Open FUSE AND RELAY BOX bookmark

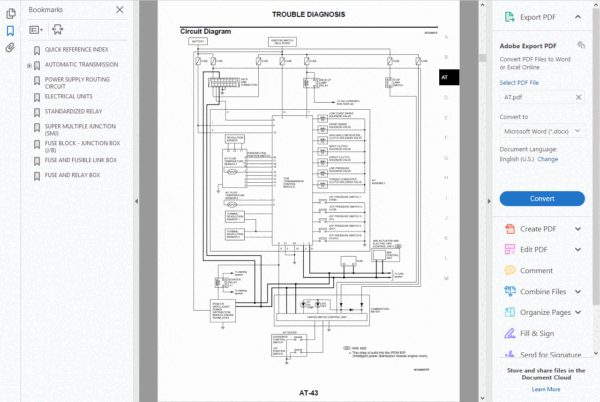[x=72, y=175]
